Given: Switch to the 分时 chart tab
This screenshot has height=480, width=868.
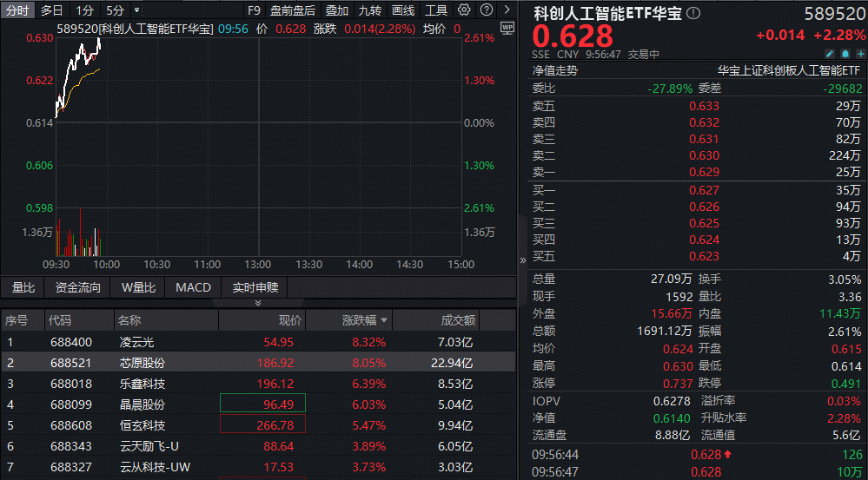Looking at the screenshot, I should [17, 10].
